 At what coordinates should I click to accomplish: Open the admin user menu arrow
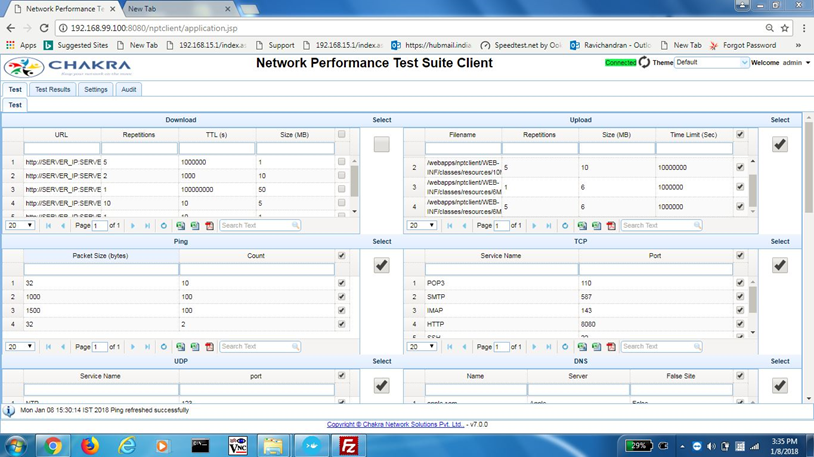click(x=808, y=63)
